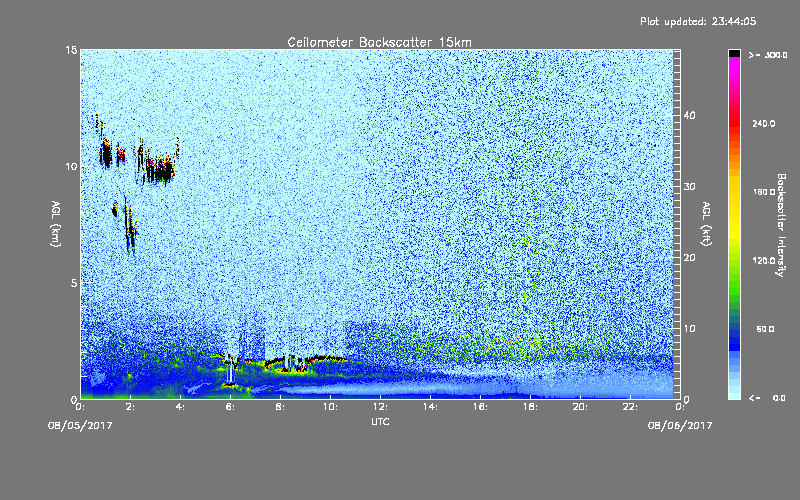Click the 'Plot updated: 23:44:05' timestamp

698,21
